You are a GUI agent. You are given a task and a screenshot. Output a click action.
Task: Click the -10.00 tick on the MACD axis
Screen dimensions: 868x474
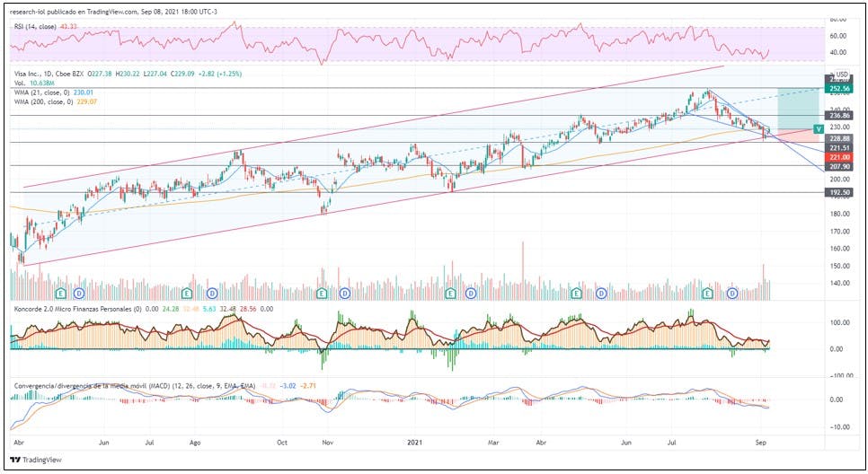point(838,427)
